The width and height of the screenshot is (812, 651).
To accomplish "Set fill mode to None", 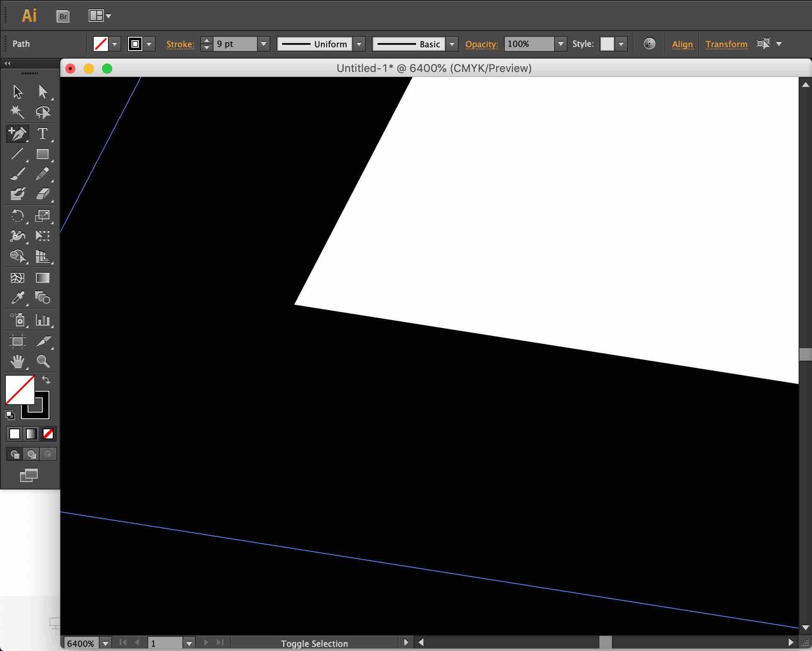I will pos(48,434).
